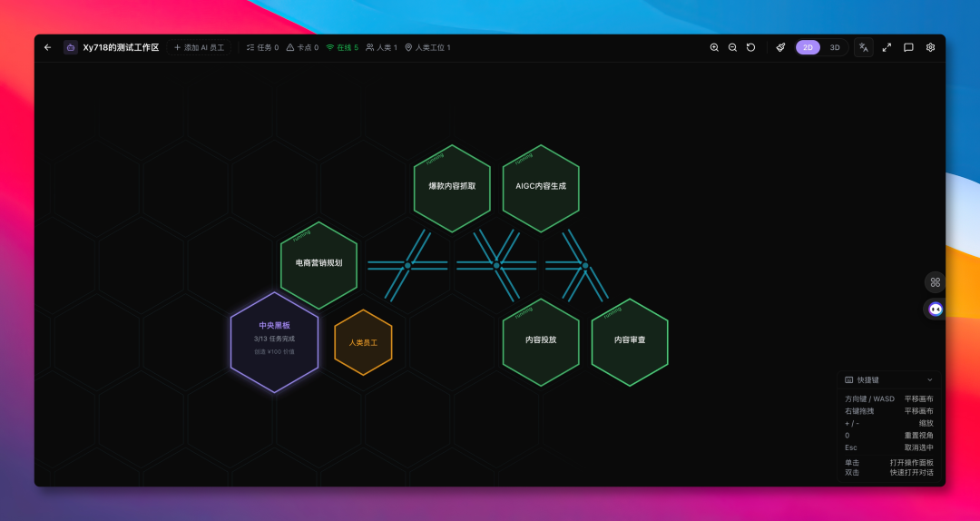The image size is (980, 521).
Task: Select the 爆款内容抓取 hexagon node
Action: click(x=452, y=188)
